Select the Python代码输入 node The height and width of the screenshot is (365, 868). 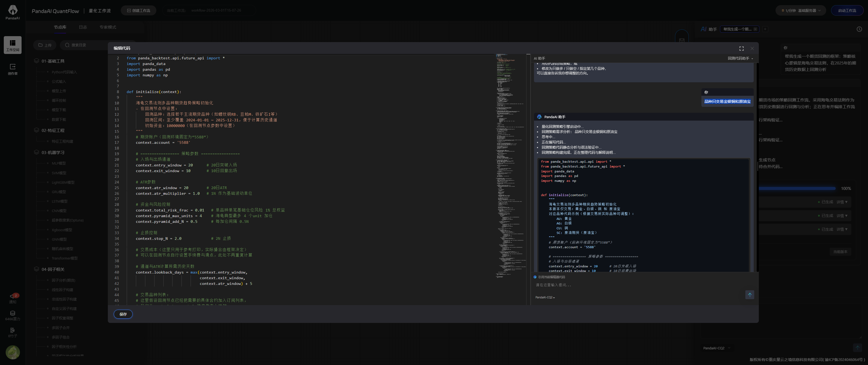[64, 72]
